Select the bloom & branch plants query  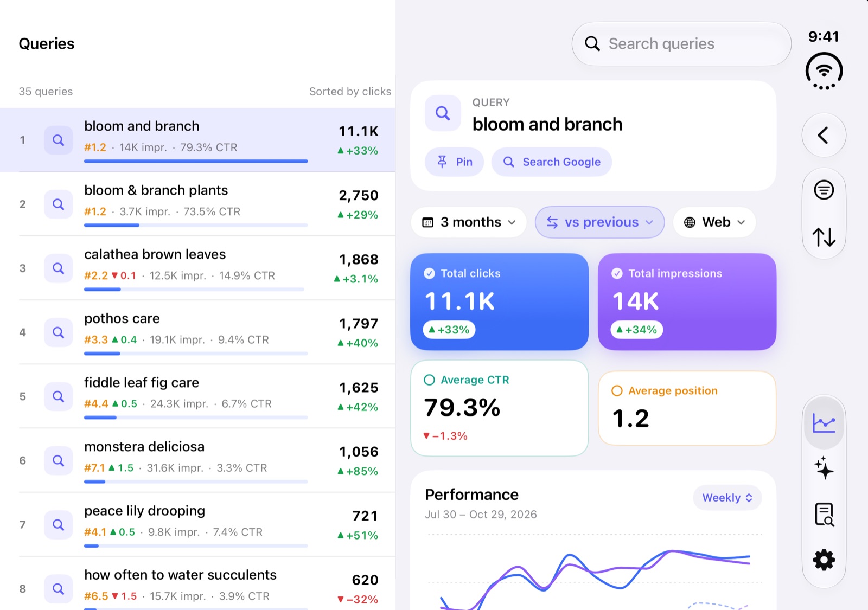pos(197,204)
